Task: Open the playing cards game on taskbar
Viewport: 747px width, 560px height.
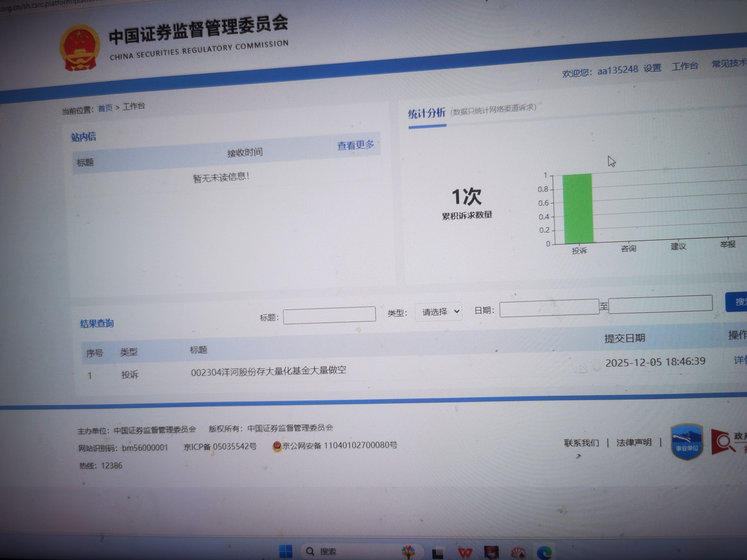Action: click(518, 553)
